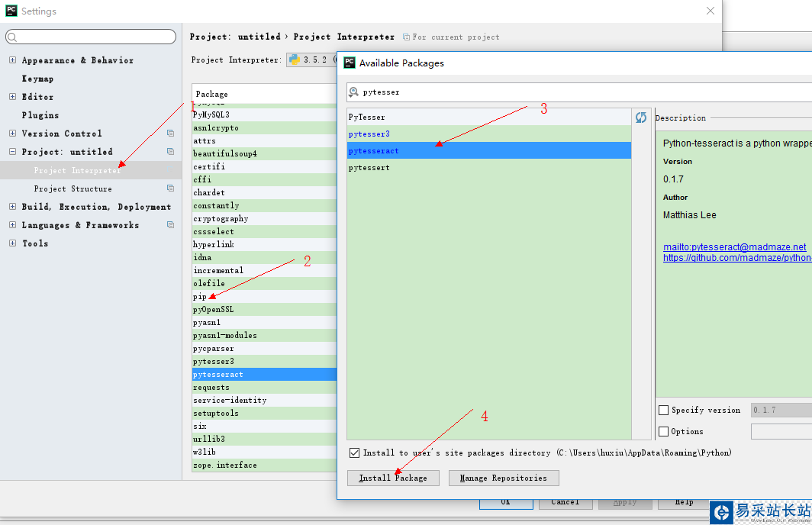Click the For current project icon
The image size is (812, 525).
pos(407,37)
